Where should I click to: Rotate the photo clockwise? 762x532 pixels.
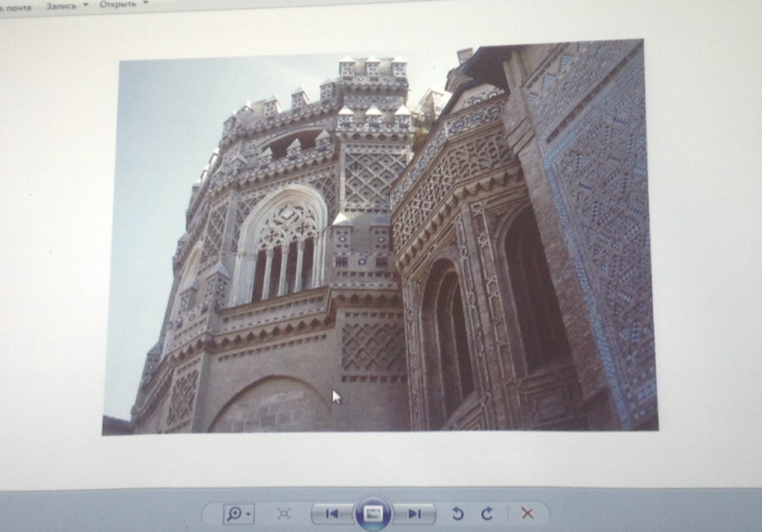tap(487, 513)
